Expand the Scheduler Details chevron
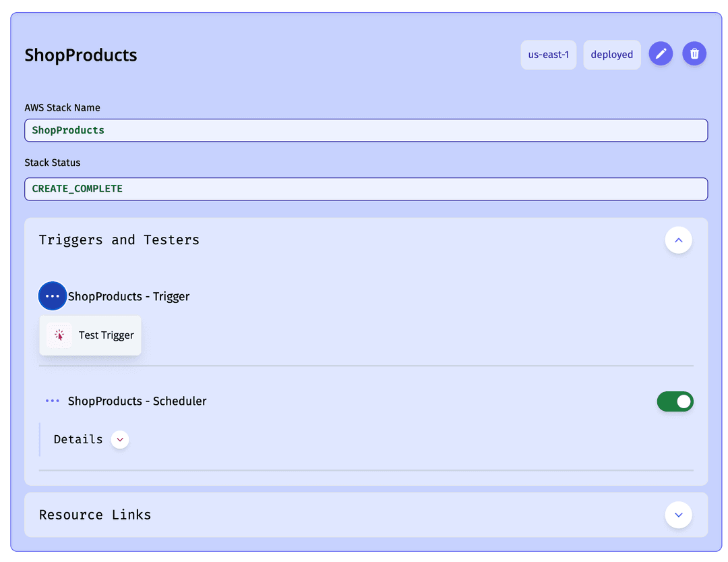The width and height of the screenshot is (728, 562). pyautogui.click(x=120, y=440)
